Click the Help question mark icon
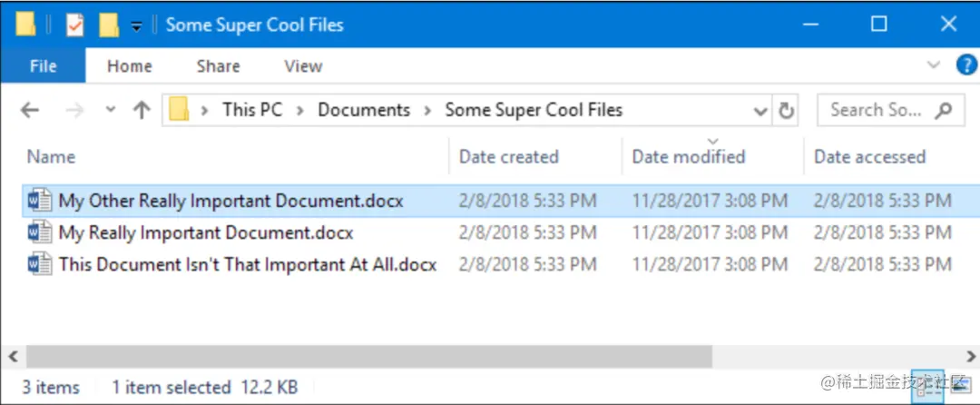The width and height of the screenshot is (980, 405). pos(967,65)
